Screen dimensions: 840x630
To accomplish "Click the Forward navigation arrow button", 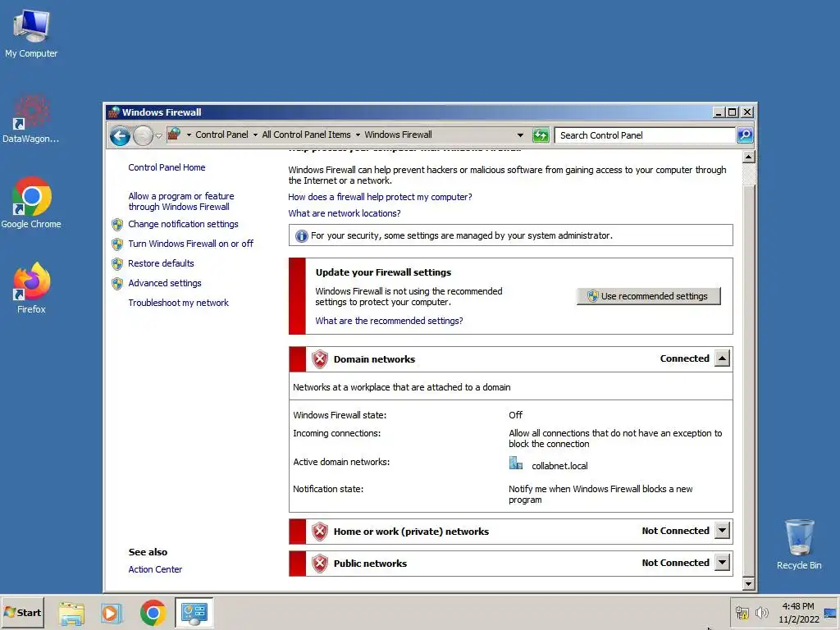I will (143, 136).
